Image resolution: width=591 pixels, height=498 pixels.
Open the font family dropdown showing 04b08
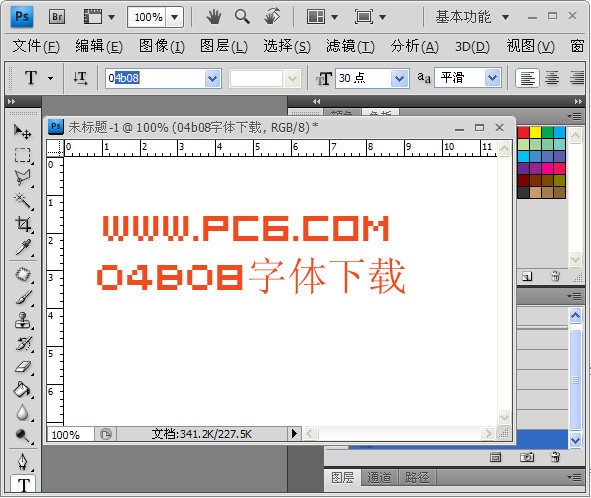[x=213, y=78]
